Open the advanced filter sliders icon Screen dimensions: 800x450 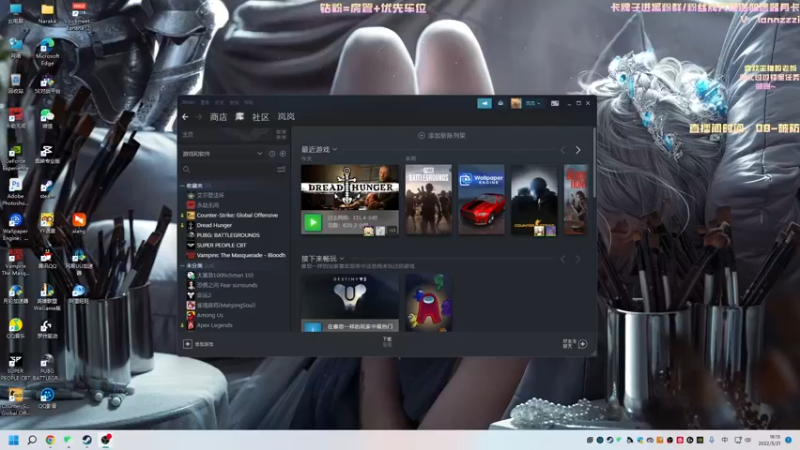tap(281, 169)
